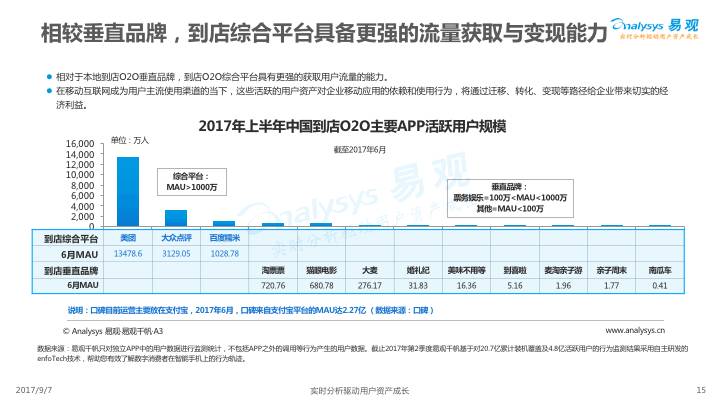Viewport: 720px width, 405px height.
Task: Click the 大众点评 table cell
Action: [x=176, y=238]
